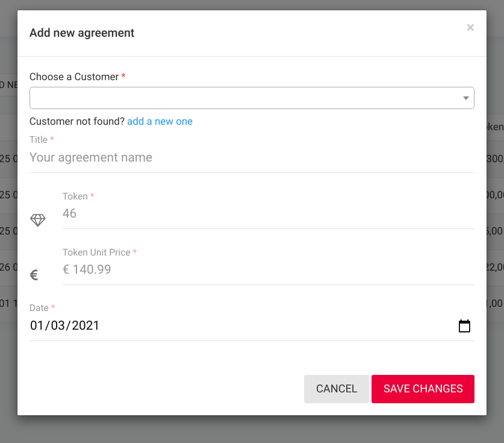
Task: Select the day part of the date
Action: point(37,325)
